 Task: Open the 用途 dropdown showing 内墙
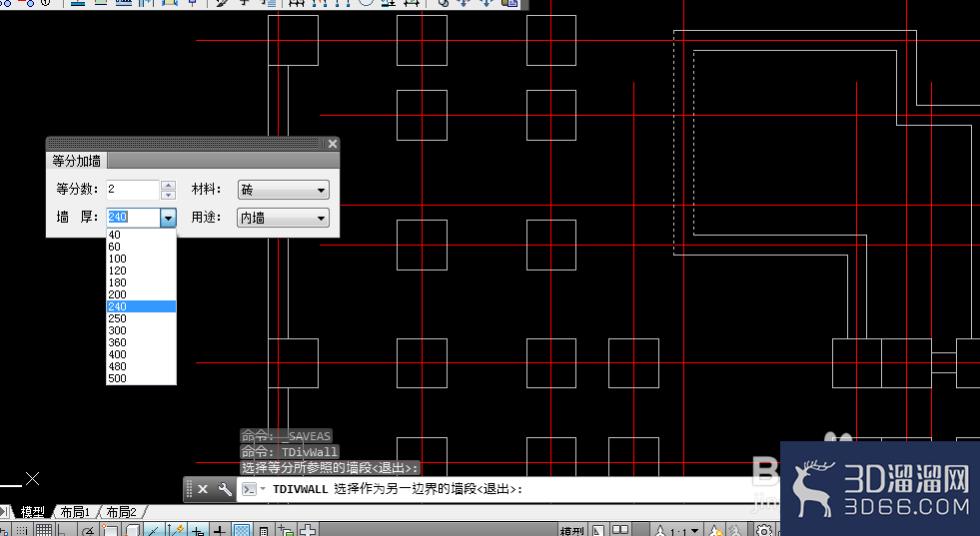pyautogui.click(x=283, y=218)
